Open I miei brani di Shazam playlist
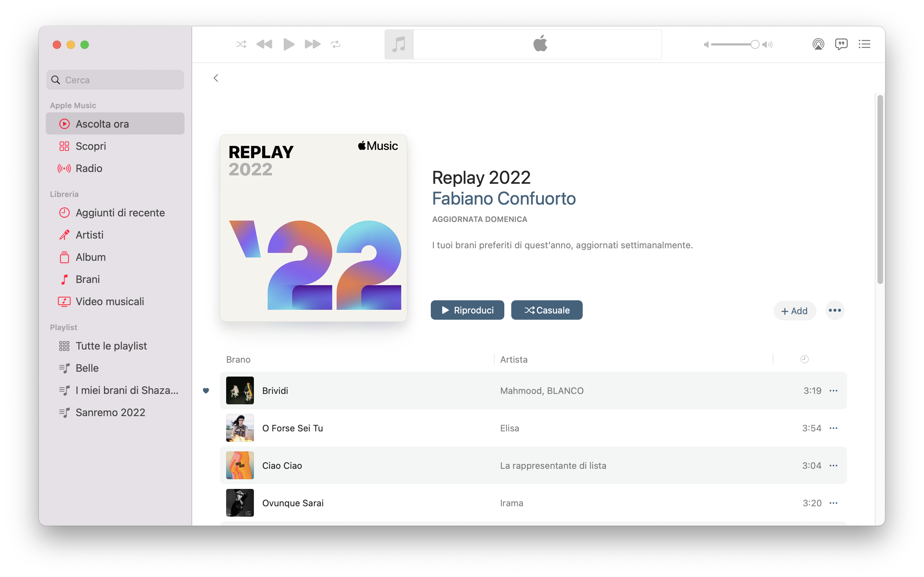The width and height of the screenshot is (924, 577). [x=115, y=390]
